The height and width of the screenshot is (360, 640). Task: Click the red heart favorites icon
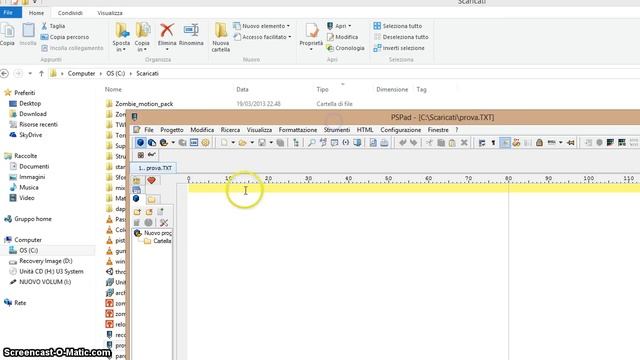tap(151, 180)
